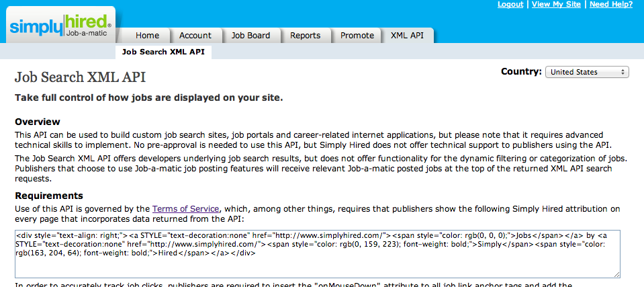This screenshot has width=644, height=287.
Task: Click the text area resize handle corner
Action: [617, 275]
